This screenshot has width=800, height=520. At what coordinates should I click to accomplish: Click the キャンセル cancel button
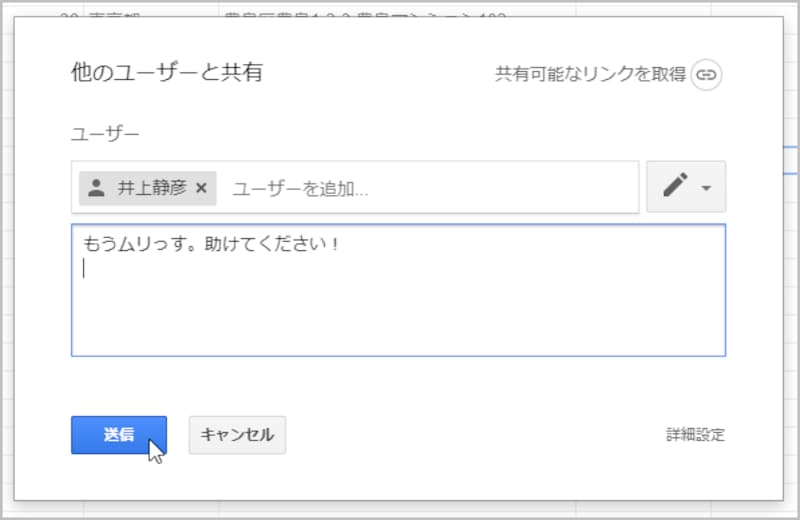pos(237,435)
